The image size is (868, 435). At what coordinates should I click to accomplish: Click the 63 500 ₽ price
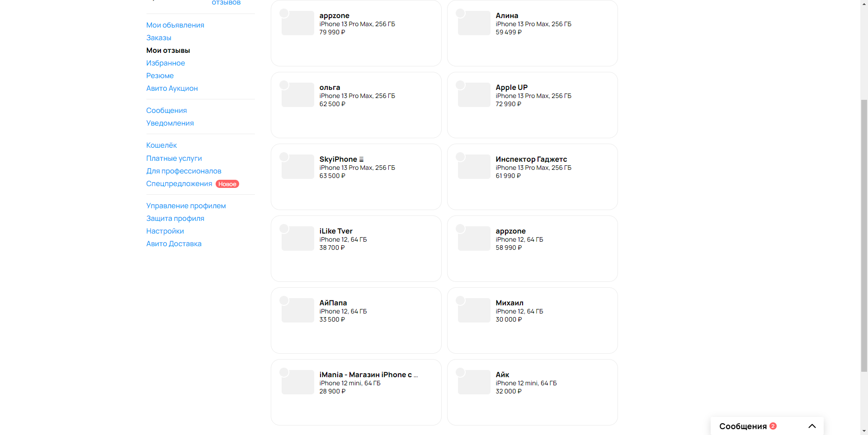pos(332,176)
